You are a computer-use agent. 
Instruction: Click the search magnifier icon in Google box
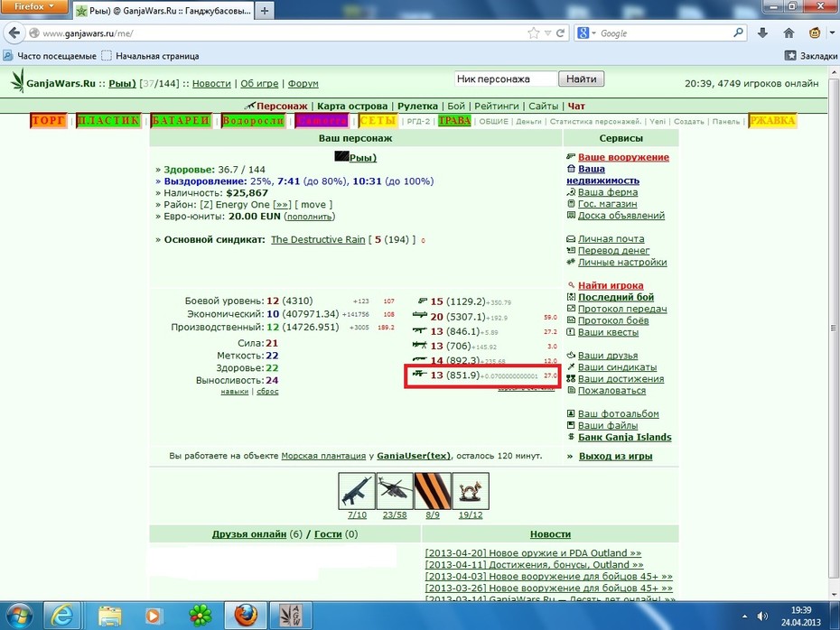pyautogui.click(x=738, y=32)
